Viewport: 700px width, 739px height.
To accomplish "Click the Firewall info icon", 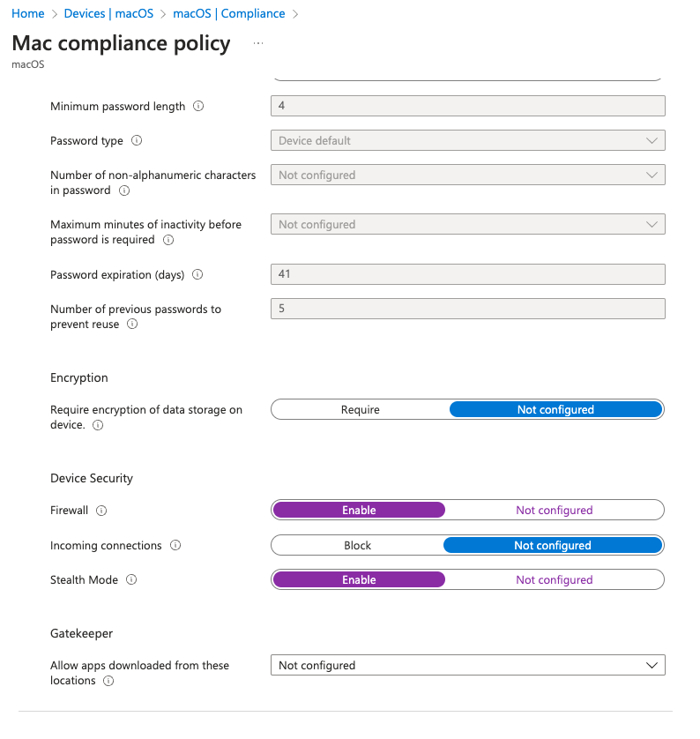I will coord(101,511).
